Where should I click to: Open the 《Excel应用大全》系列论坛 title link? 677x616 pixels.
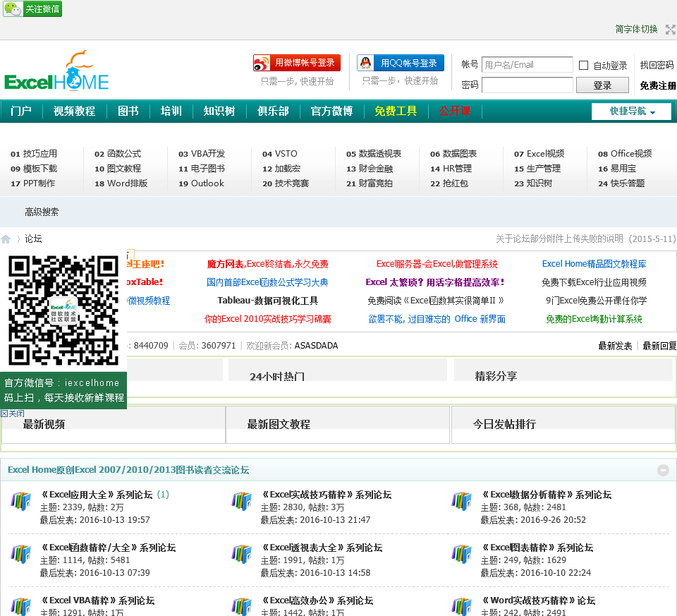click(97, 495)
